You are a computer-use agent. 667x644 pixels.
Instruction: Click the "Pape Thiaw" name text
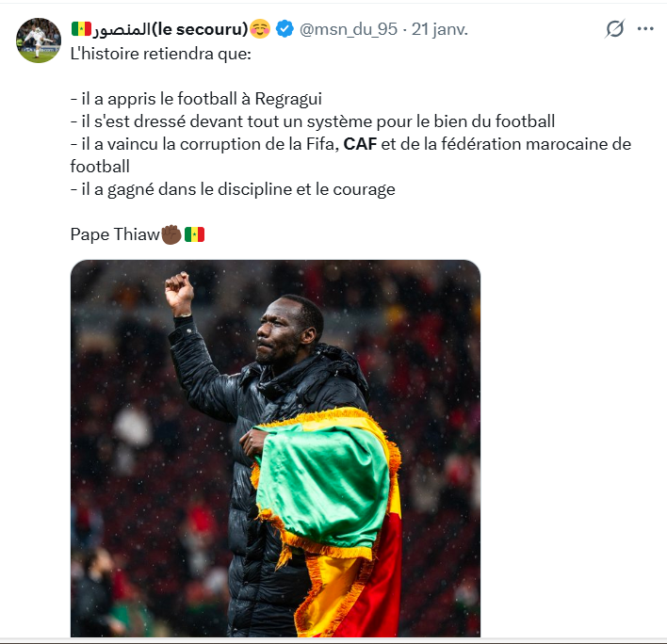(x=114, y=234)
